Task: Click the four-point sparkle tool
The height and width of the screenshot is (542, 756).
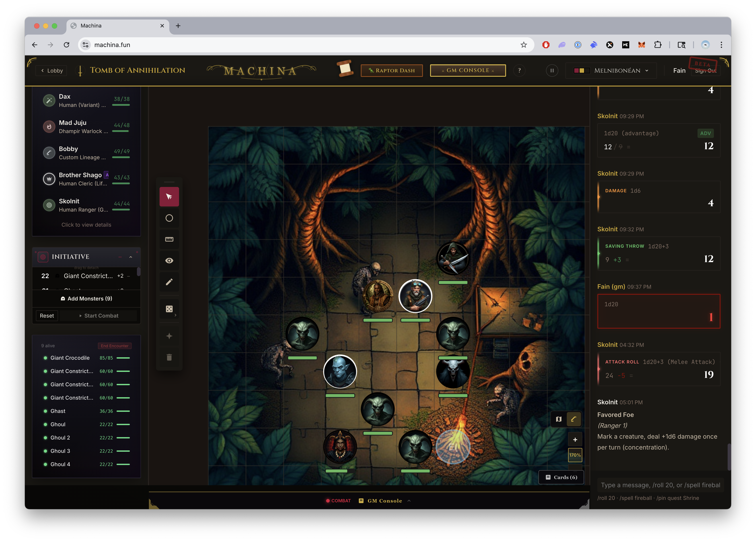Action: (x=169, y=336)
